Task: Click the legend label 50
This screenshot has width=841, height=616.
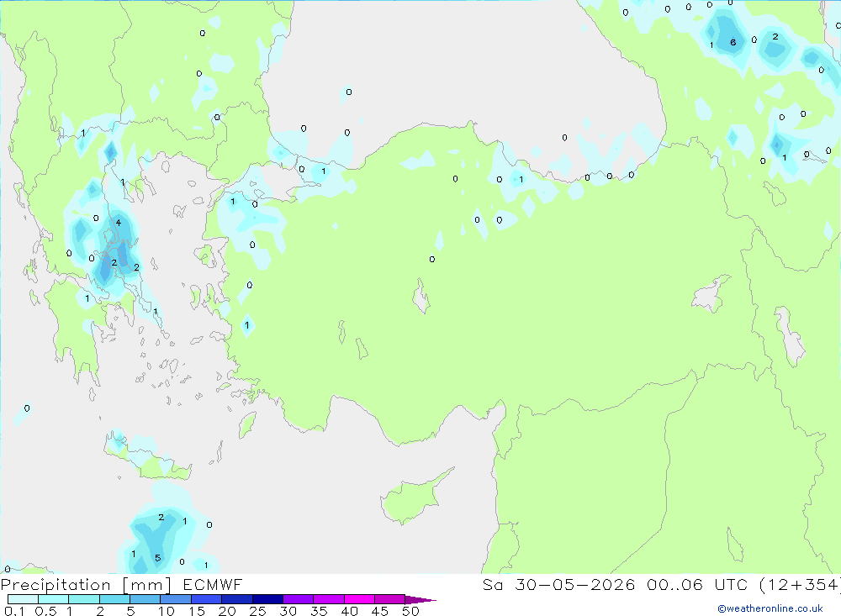Action: point(410,611)
